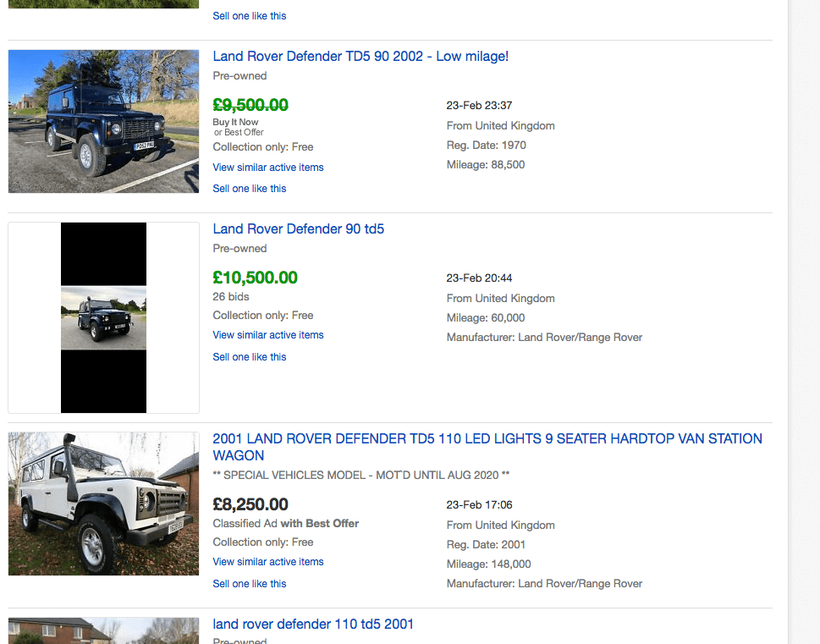820x644 pixels.
Task: Click the Mileage: 148,000 text
Action: click(488, 564)
